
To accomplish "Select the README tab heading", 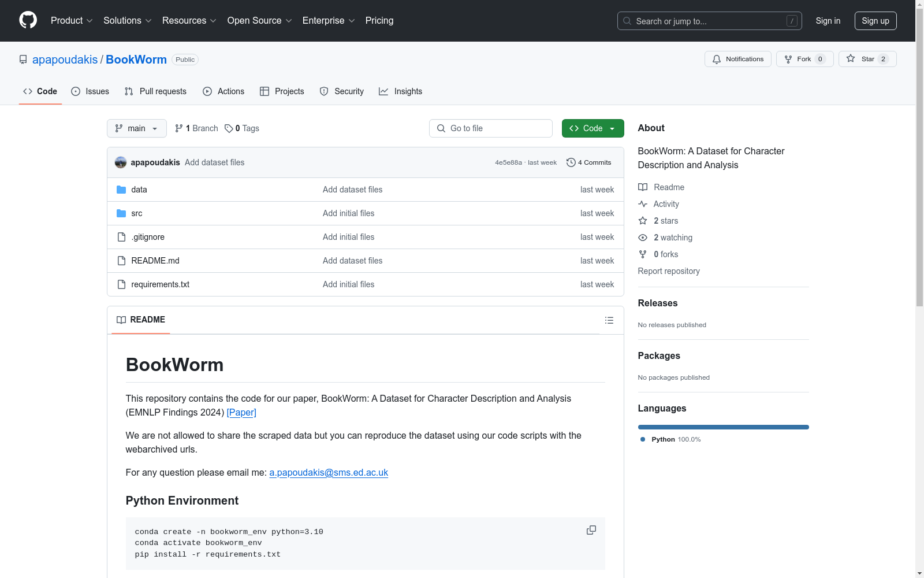I will pos(141,320).
